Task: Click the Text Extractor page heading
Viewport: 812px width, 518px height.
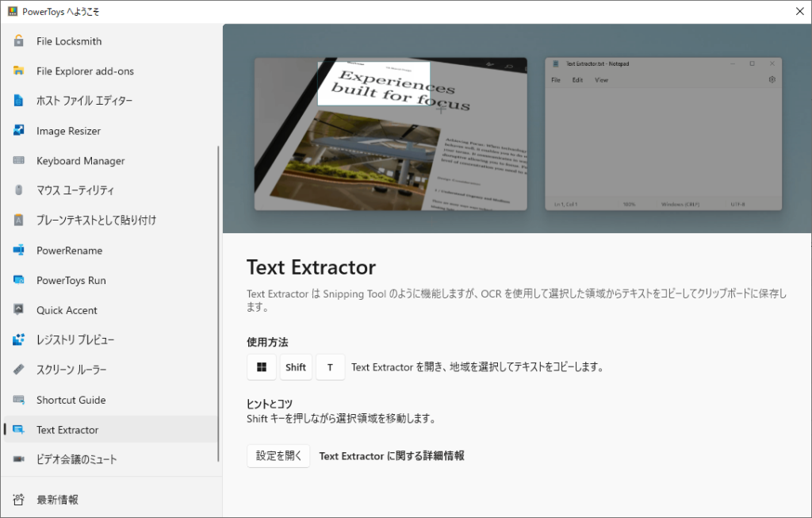Action: pos(311,267)
